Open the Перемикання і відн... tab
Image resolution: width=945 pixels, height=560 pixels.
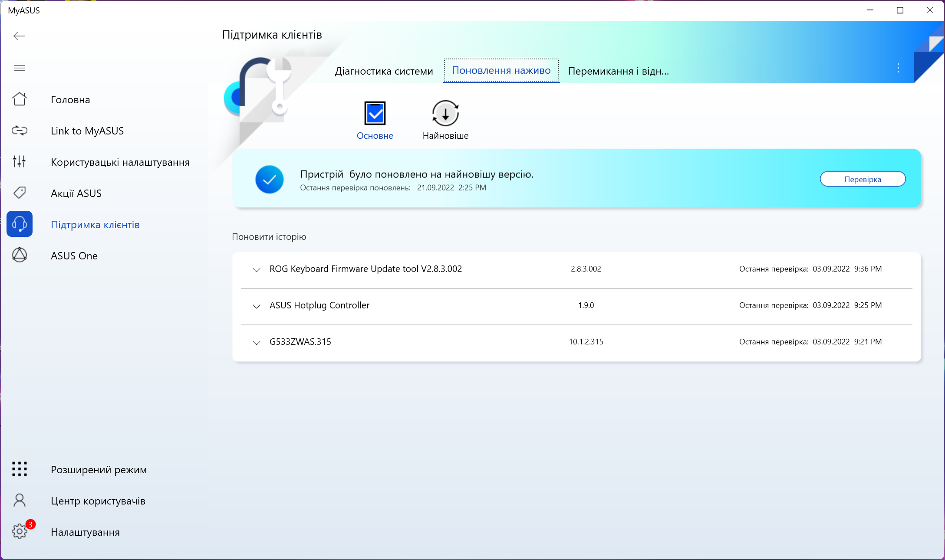pyautogui.click(x=618, y=71)
